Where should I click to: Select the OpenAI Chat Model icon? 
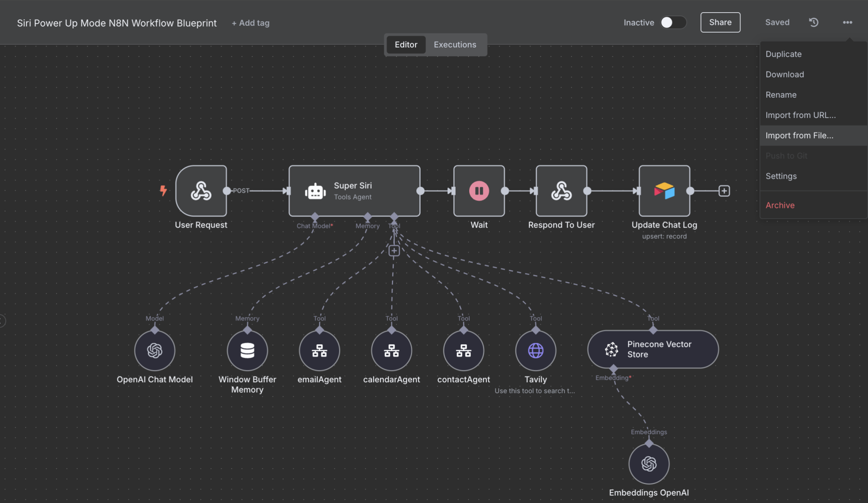[x=155, y=350]
